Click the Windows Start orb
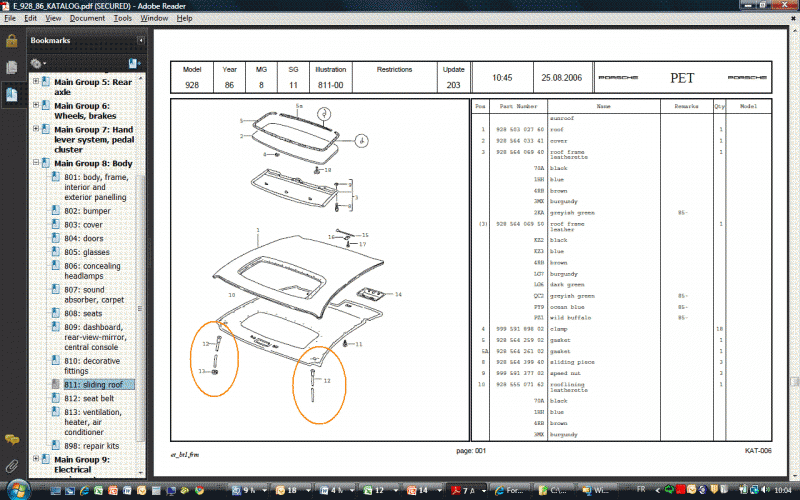This screenshot has width=800, height=500. tap(17, 490)
